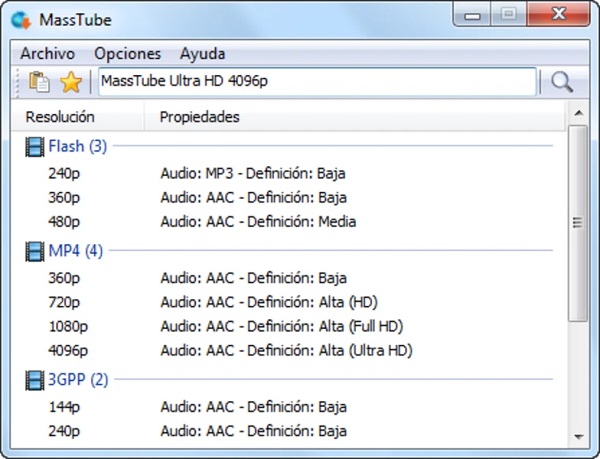This screenshot has height=459, width=600.
Task: Open the Archivo menu
Action: [47, 54]
